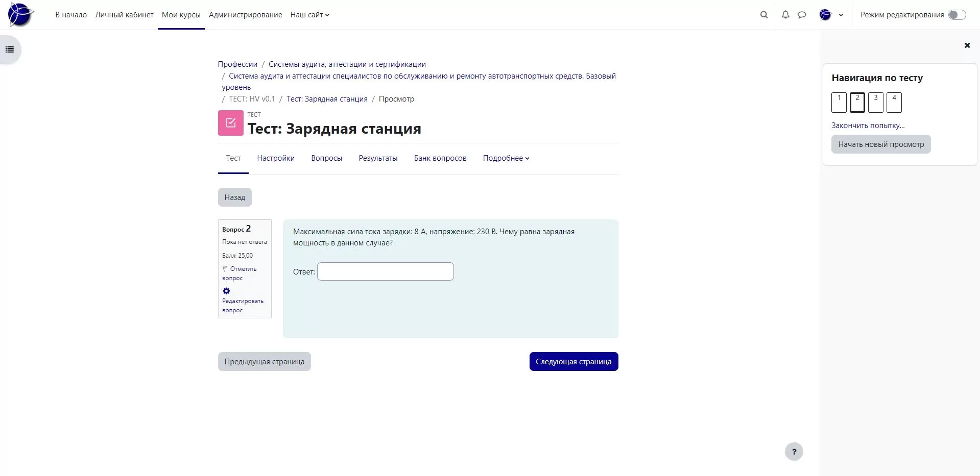
Task: Expand the 'Подробнее' tab dropdown
Action: 506,158
